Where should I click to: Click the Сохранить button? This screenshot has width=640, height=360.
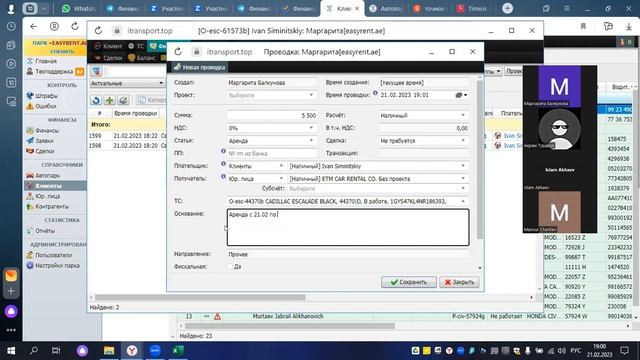(x=409, y=282)
